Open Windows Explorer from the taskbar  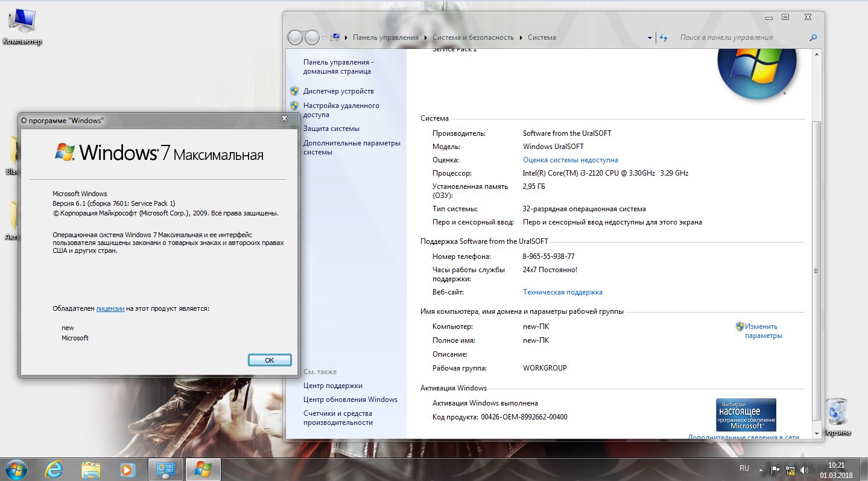coord(90,470)
